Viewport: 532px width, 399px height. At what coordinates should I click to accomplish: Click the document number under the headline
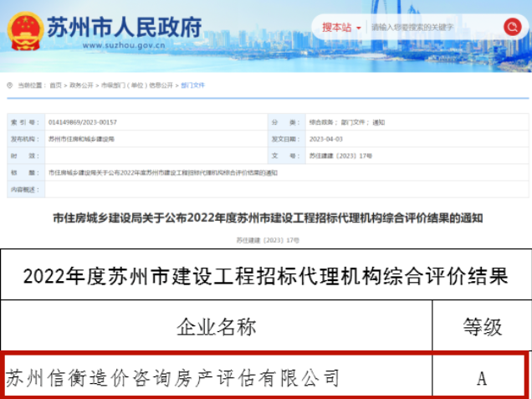268,240
